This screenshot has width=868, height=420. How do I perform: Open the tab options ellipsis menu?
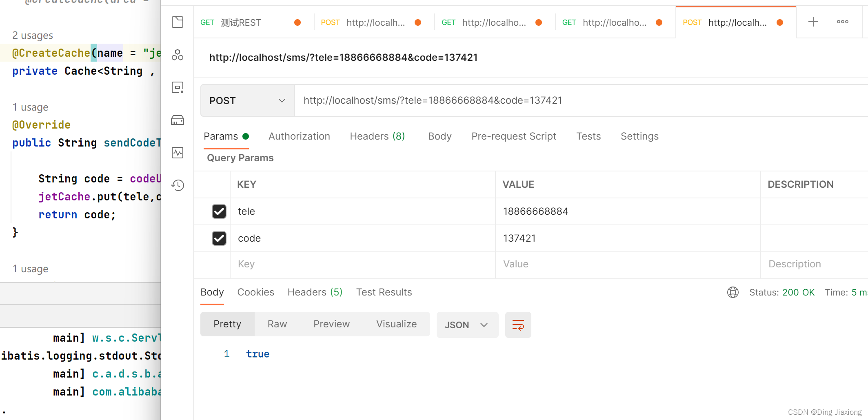(x=843, y=22)
